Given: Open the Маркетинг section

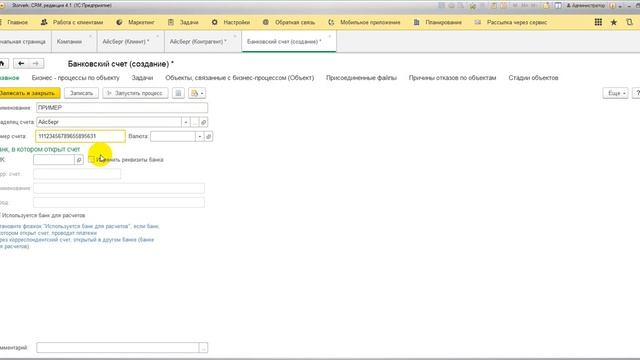Looking at the screenshot, I should point(141,22).
